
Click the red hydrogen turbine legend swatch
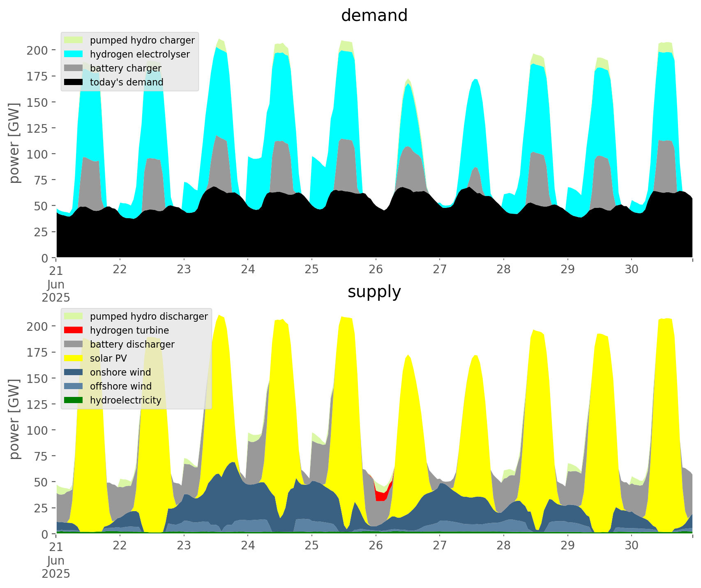pos(74,330)
